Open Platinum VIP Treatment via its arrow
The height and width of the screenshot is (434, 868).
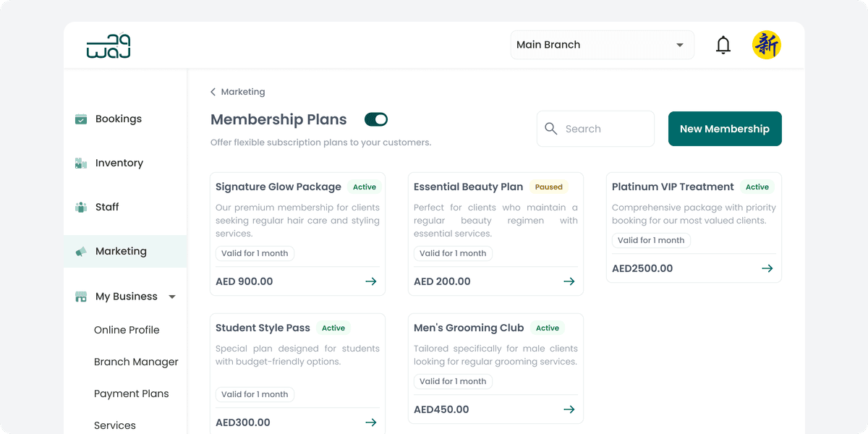point(767,268)
